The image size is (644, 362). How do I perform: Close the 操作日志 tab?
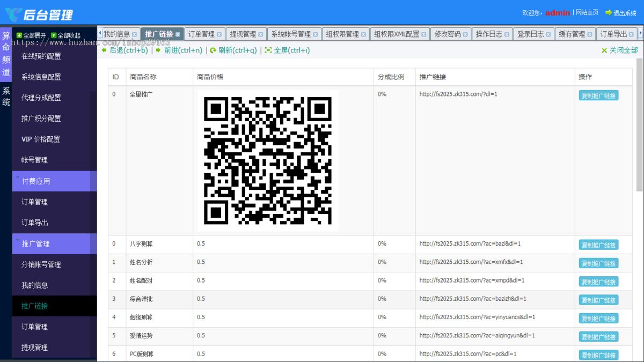pyautogui.click(x=507, y=34)
